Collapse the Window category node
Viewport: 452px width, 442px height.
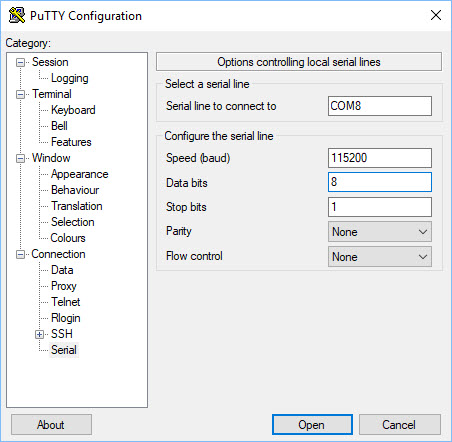(x=21, y=158)
